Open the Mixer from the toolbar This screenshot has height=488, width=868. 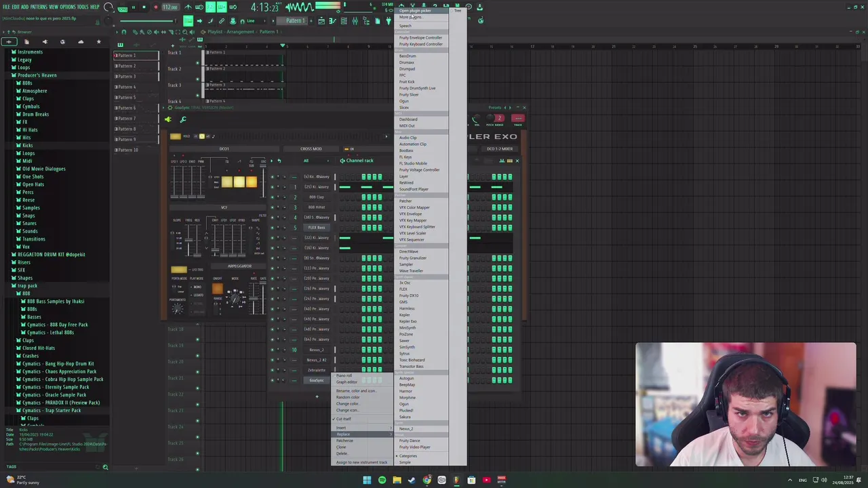(x=355, y=21)
